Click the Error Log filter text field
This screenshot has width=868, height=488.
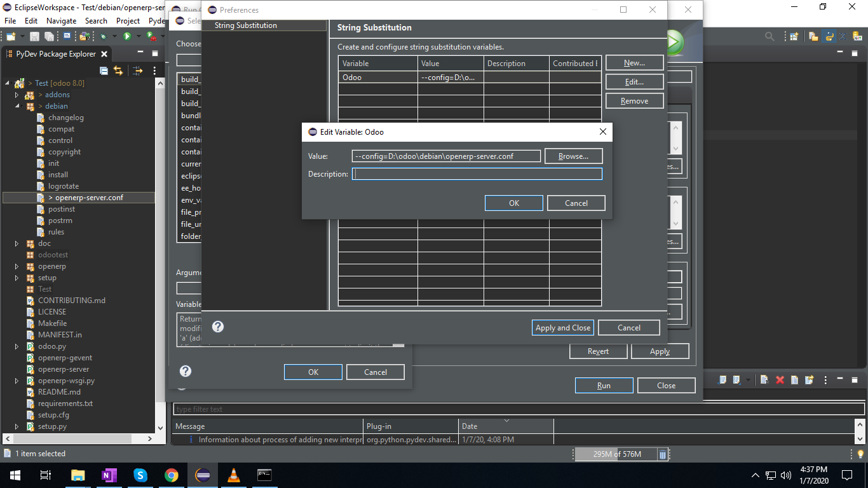(519, 409)
